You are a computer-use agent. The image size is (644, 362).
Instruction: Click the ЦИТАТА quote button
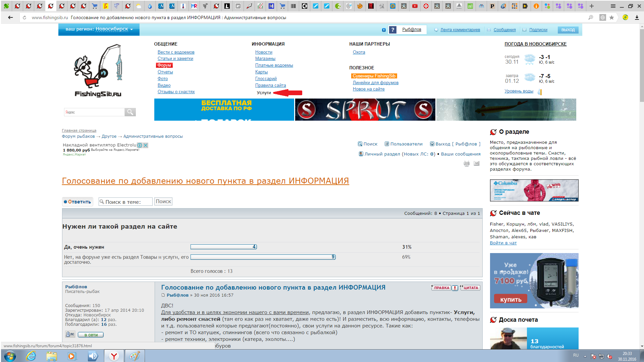point(470,288)
